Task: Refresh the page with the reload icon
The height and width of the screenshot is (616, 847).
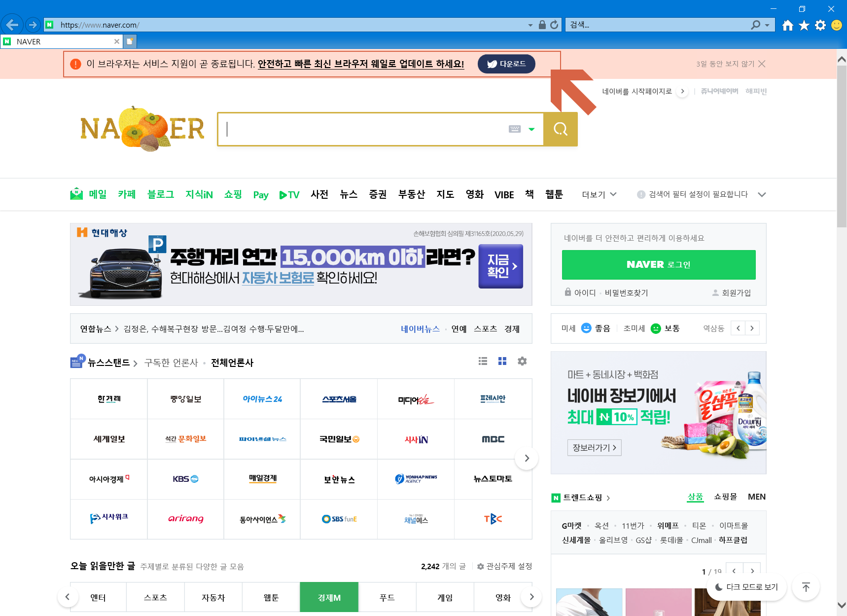Action: [554, 25]
